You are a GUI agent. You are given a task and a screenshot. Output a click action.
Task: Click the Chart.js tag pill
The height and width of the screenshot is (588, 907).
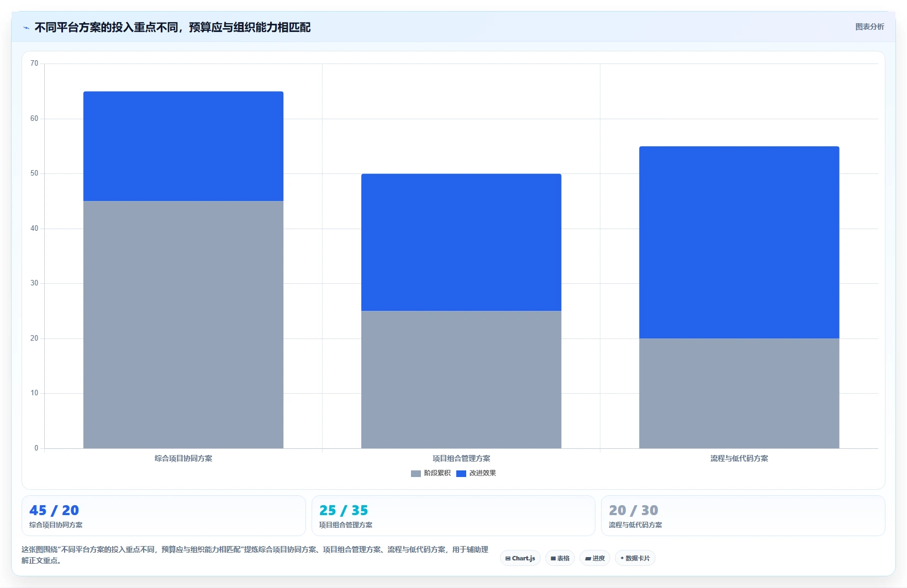coord(520,558)
